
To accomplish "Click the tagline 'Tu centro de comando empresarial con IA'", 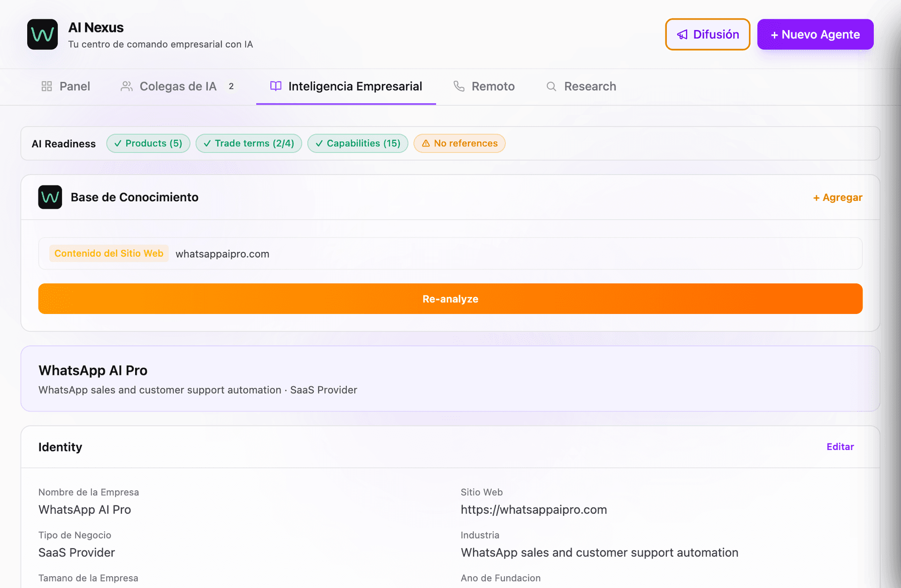I will coord(160,44).
